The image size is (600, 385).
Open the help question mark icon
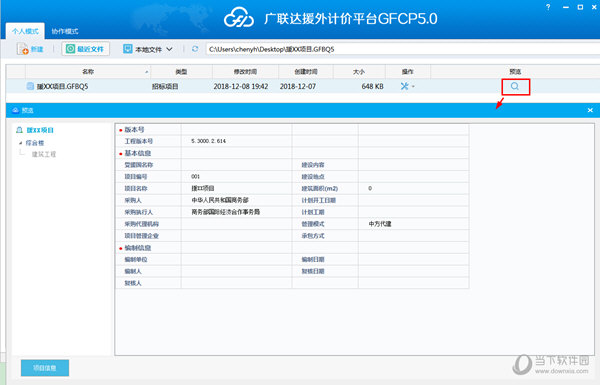[x=548, y=7]
